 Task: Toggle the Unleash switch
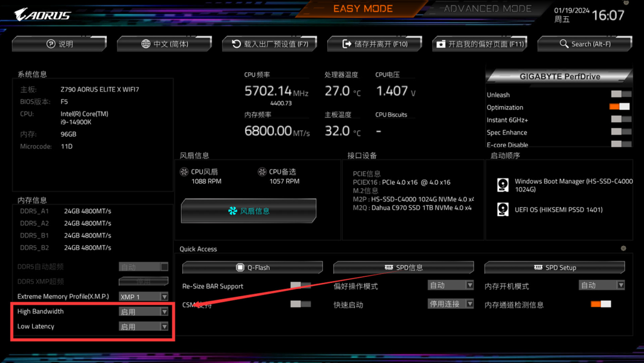pos(621,94)
